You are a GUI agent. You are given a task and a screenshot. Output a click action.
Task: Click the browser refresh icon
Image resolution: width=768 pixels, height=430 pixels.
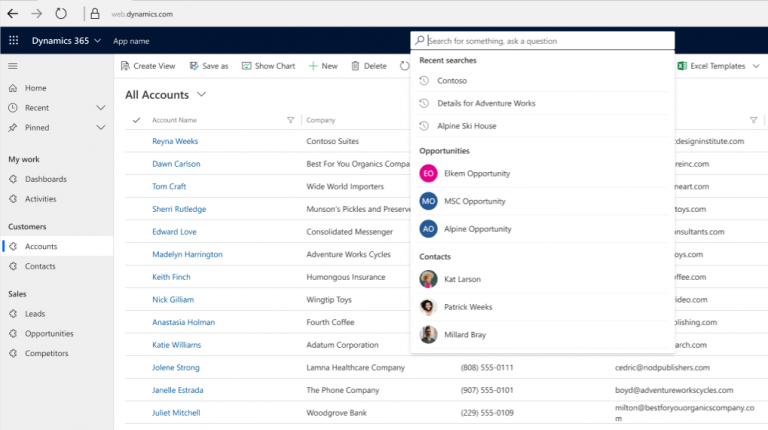click(61, 14)
